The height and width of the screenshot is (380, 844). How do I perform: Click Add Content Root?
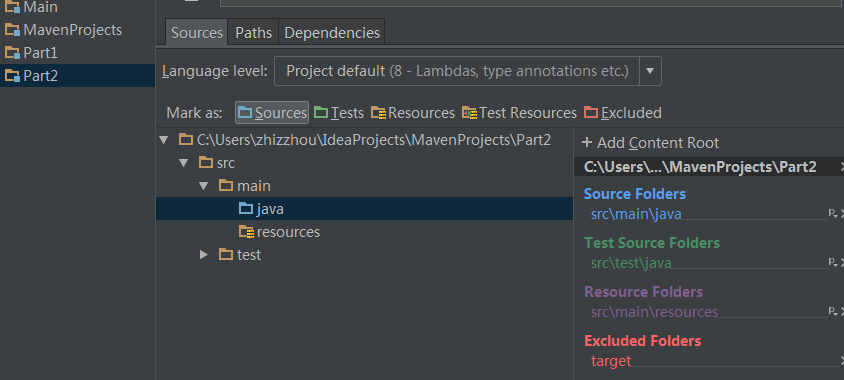[650, 143]
